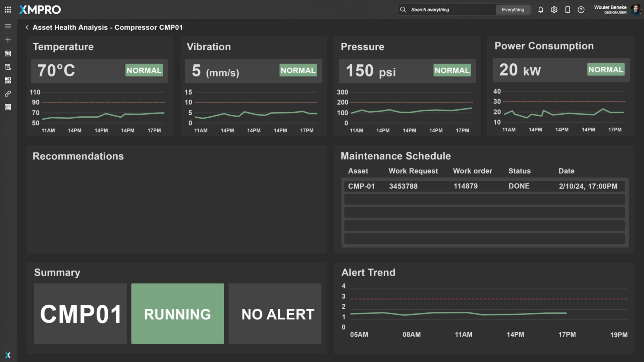Click the plus add-new icon in sidebar
The height and width of the screenshot is (362, 644).
click(x=8, y=40)
